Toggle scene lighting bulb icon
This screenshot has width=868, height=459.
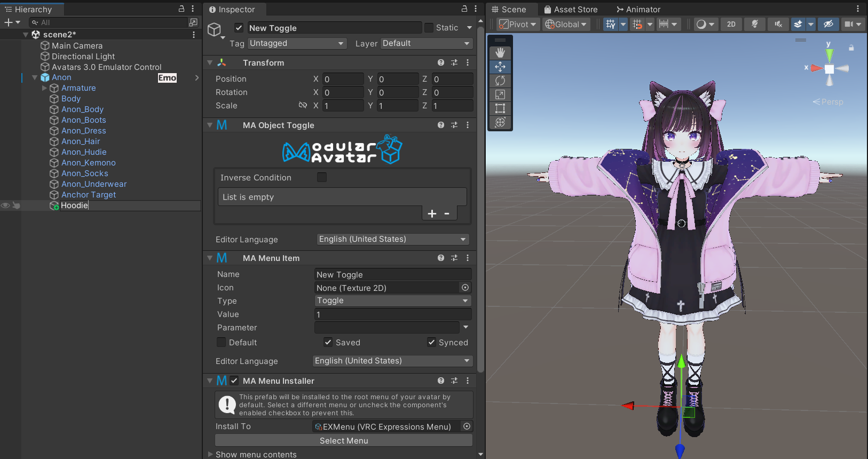[755, 24]
